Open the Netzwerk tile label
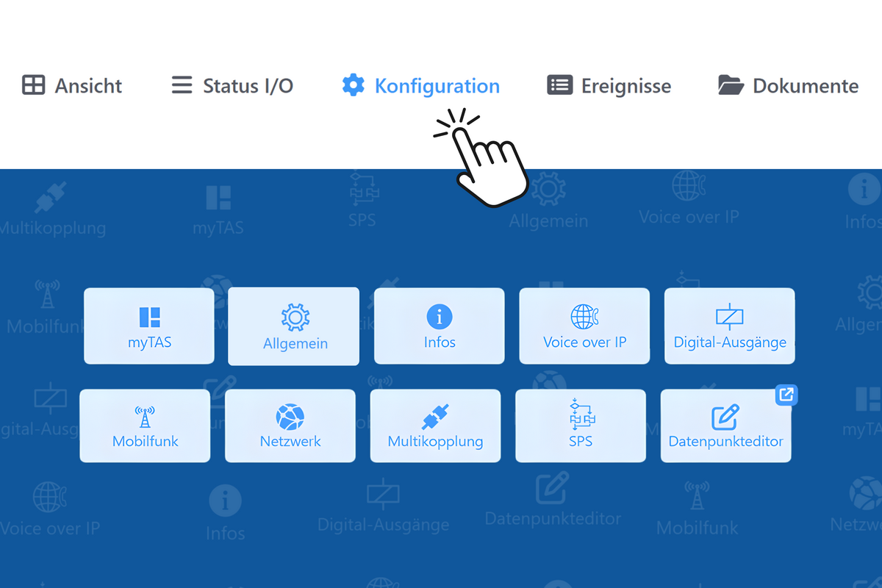This screenshot has width=882, height=588. pos(290,442)
